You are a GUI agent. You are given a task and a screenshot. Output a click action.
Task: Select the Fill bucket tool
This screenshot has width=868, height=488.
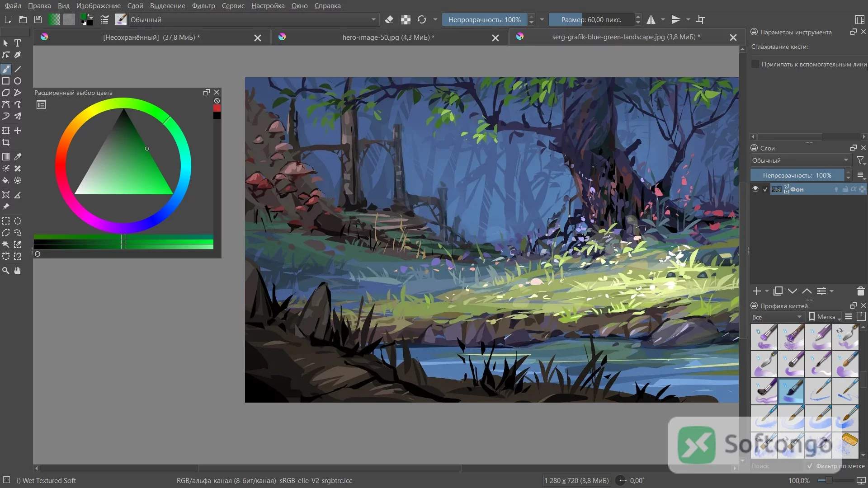pos(6,180)
